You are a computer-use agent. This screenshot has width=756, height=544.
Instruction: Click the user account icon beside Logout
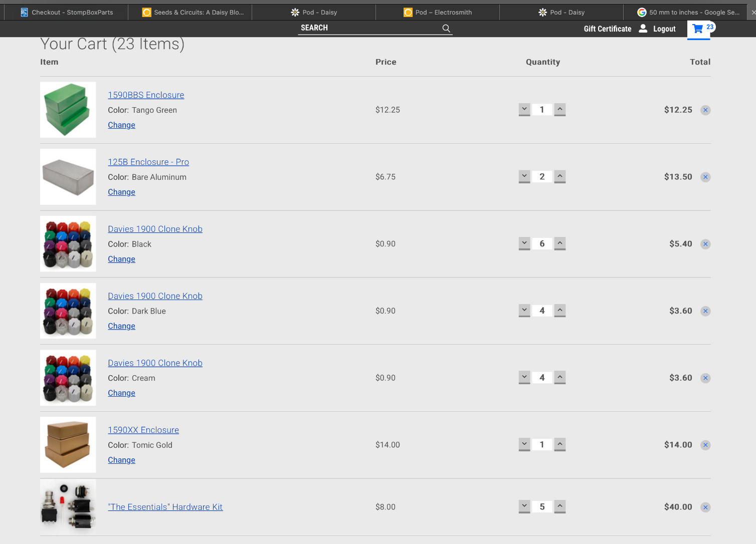pos(643,29)
